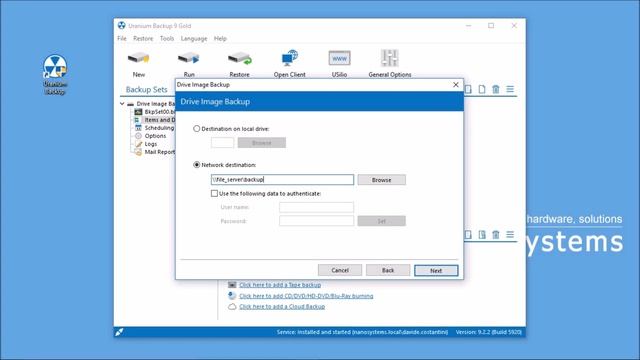Collapse the Drive Image Ba... tree node
The height and width of the screenshot is (360, 640).
(x=122, y=104)
